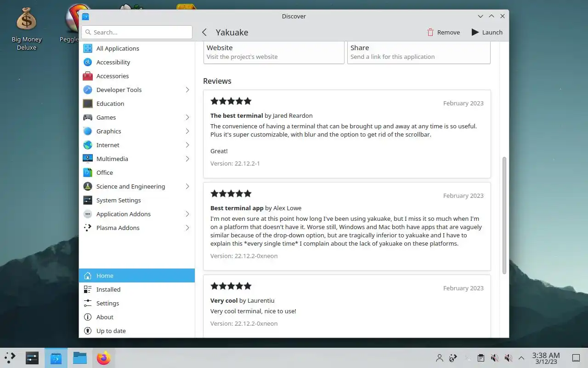Open the application launcher in the taskbar
Image resolution: width=588 pixels, height=368 pixels.
click(x=10, y=357)
